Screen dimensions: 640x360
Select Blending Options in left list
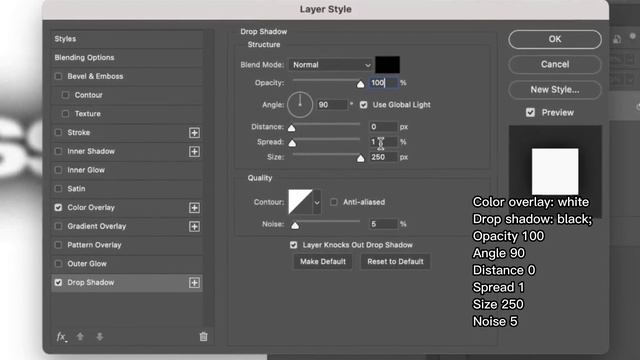84,58
